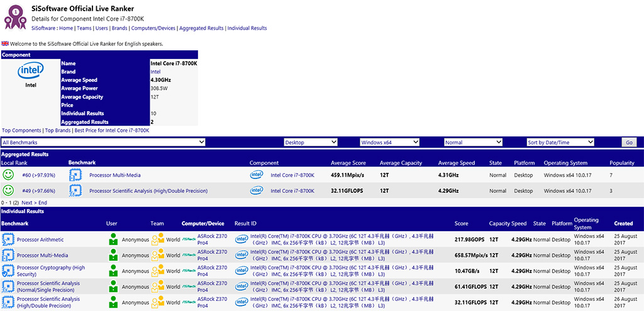Image resolution: width=644 pixels, height=311 pixels.
Task: Click the aggregated Processor Multi-Media chip icon
Action: [75, 175]
